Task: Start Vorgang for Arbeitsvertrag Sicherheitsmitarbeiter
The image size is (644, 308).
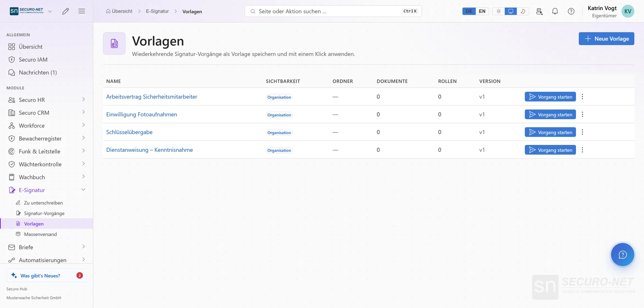Action: pyautogui.click(x=550, y=97)
